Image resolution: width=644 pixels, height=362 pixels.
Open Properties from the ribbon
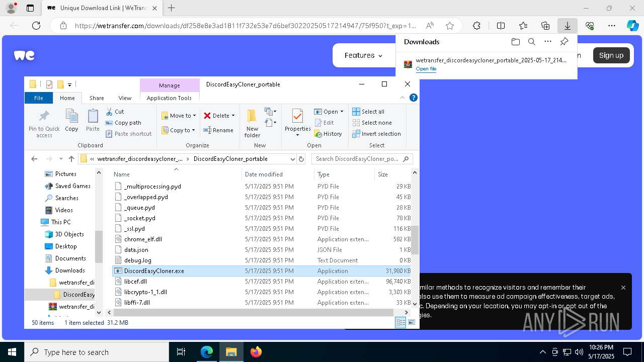click(x=297, y=124)
